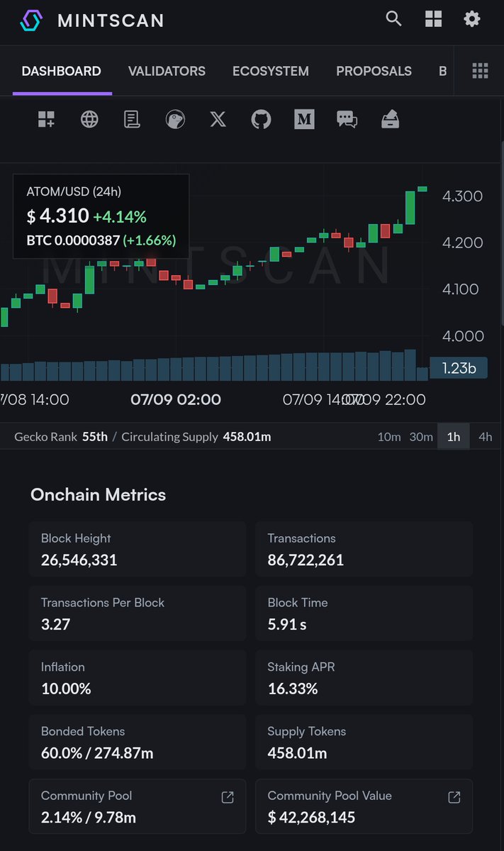Click the Block Height card

pyautogui.click(x=138, y=549)
